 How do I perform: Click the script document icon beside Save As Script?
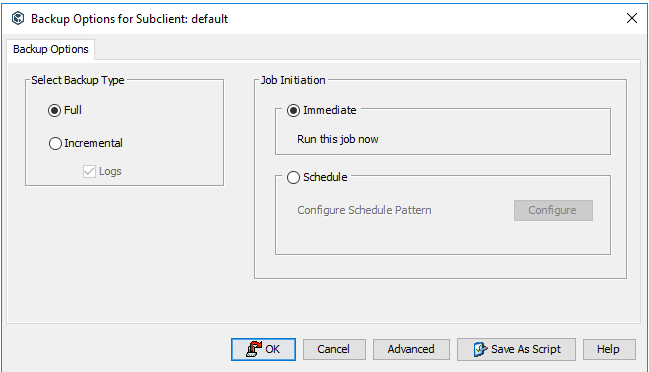480,349
